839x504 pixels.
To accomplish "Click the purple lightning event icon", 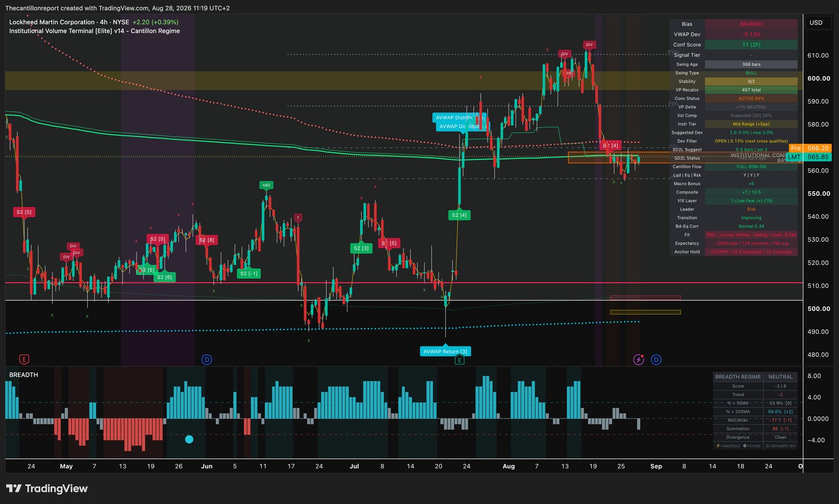I will pyautogui.click(x=639, y=359).
